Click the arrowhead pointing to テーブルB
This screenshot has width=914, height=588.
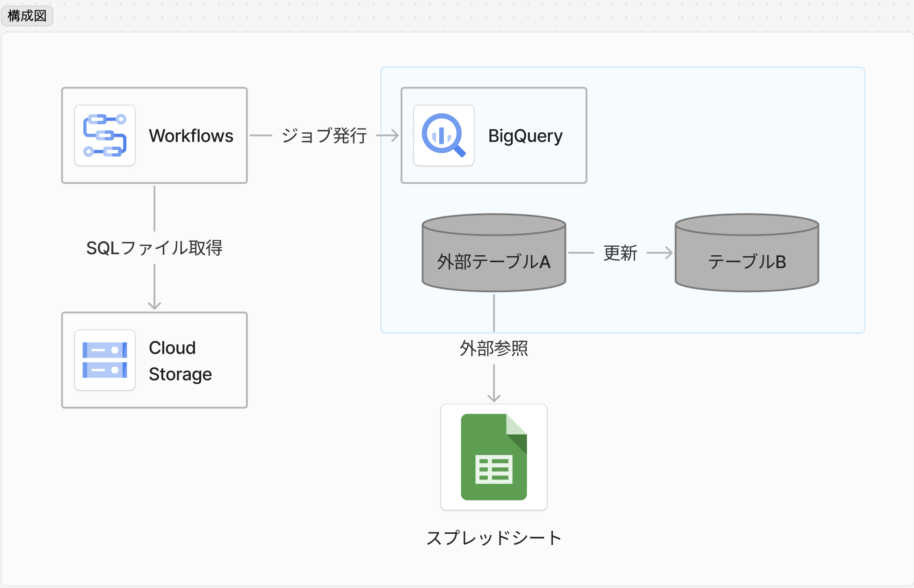tap(669, 253)
